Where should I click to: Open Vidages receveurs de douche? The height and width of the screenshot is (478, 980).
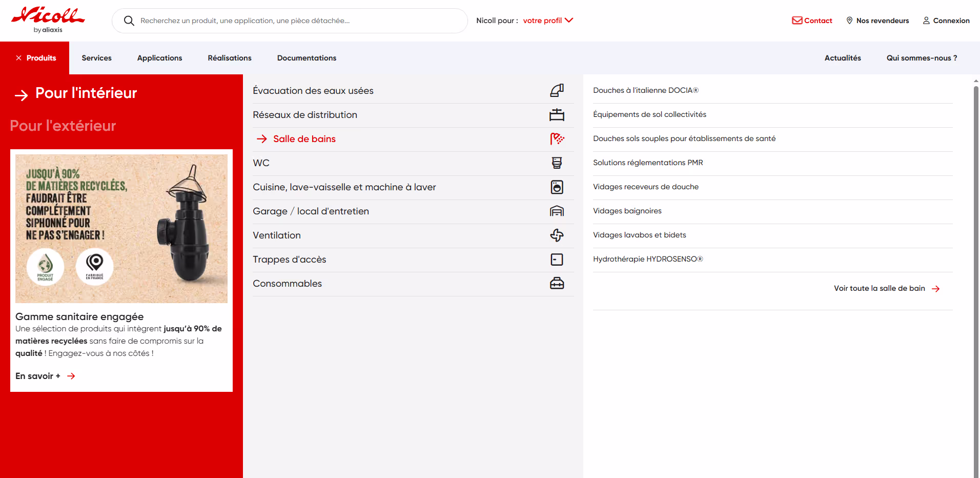pyautogui.click(x=646, y=187)
